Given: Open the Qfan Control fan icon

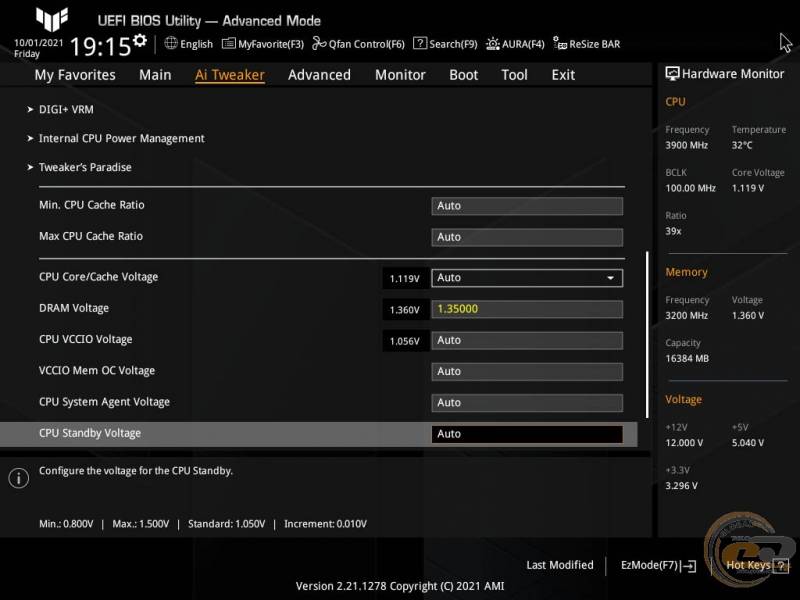Looking at the screenshot, I should click(319, 44).
